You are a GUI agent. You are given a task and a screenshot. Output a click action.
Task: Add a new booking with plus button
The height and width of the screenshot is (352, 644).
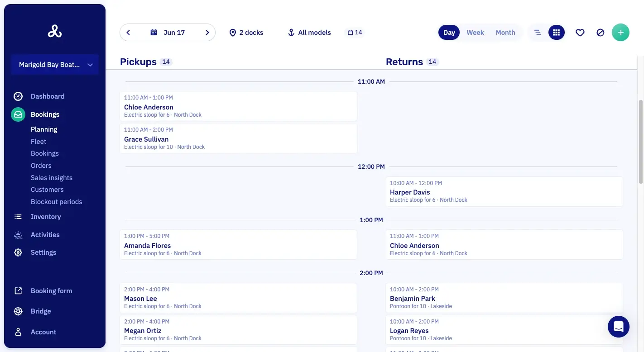click(620, 33)
